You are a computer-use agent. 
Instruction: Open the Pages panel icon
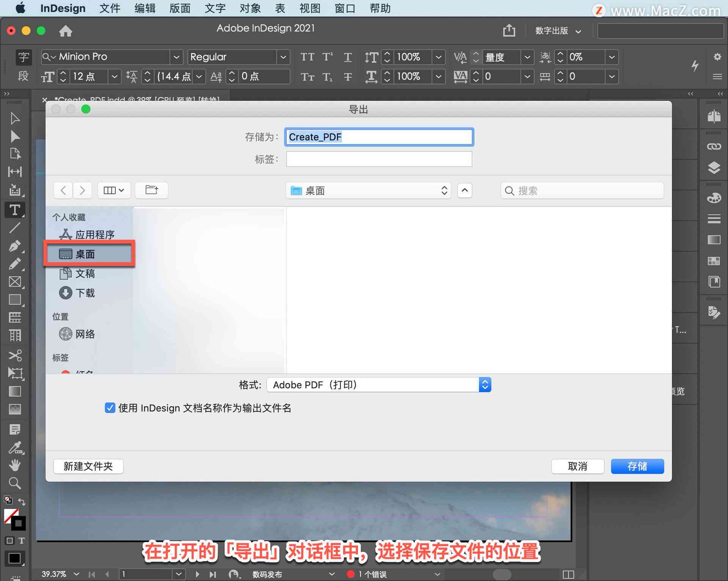click(x=714, y=116)
